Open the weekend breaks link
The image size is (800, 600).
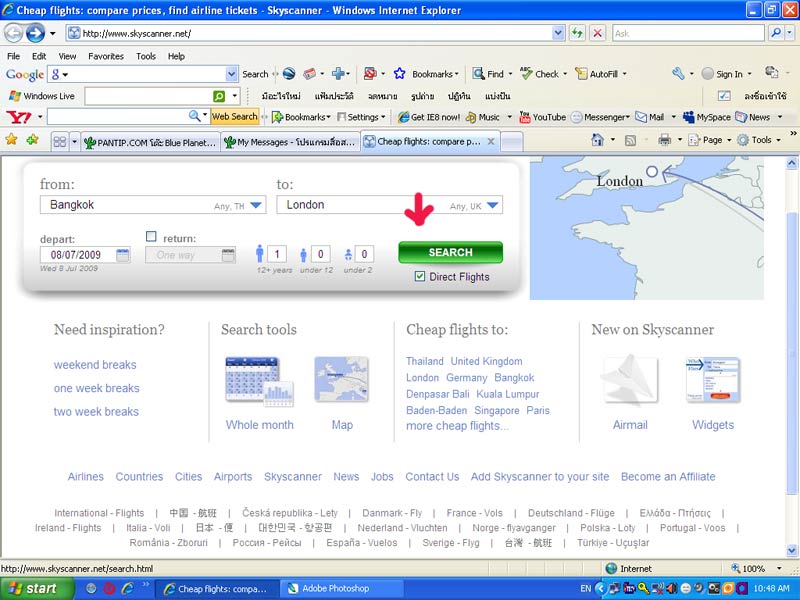(95, 365)
